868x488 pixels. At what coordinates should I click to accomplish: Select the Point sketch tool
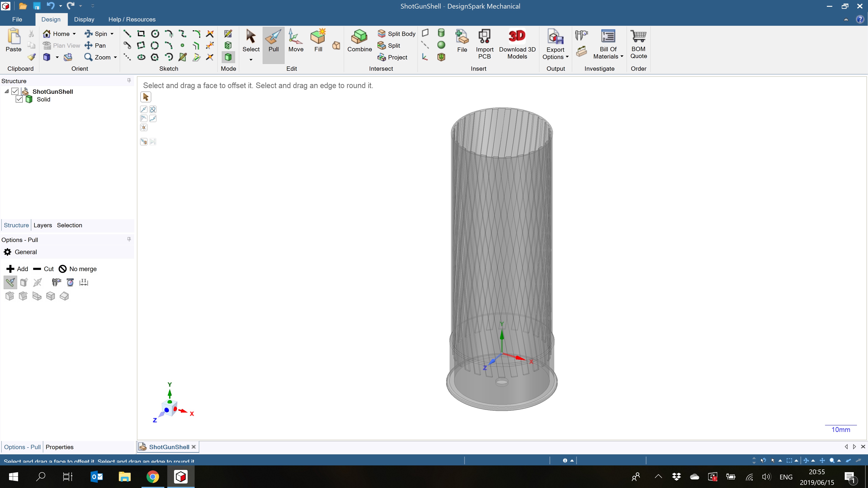click(x=182, y=45)
